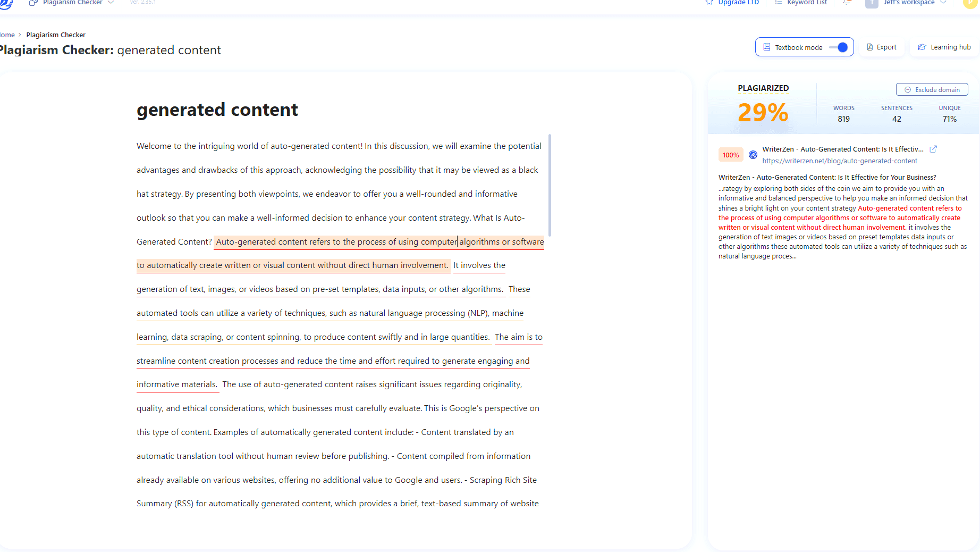
Task: Click the Export PDF icon
Action: click(870, 47)
